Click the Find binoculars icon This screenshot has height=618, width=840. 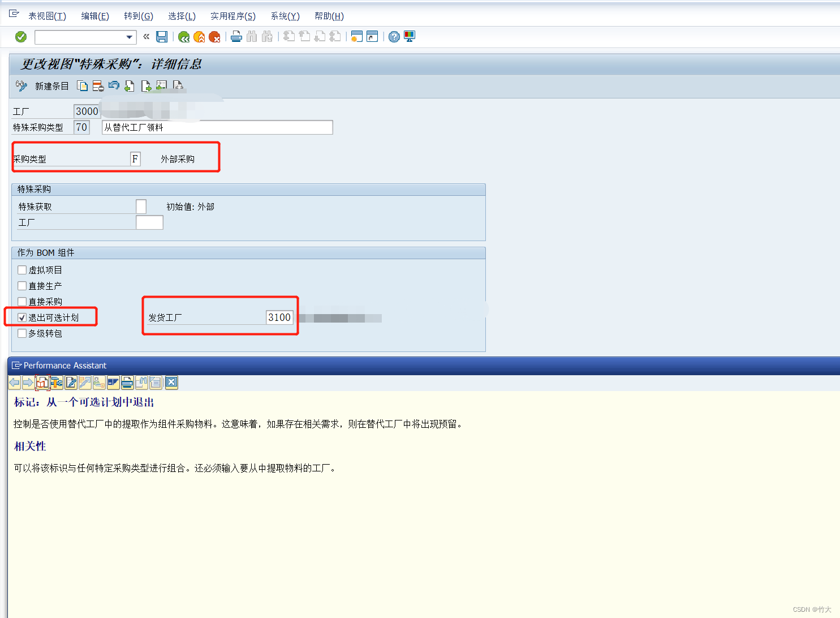252,37
